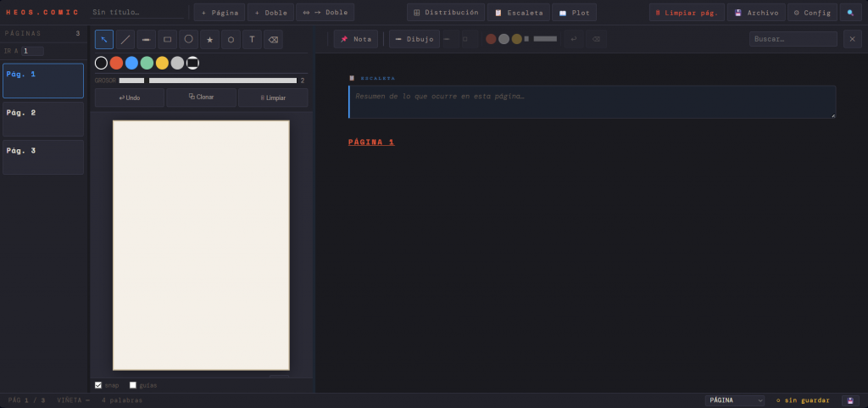
Task: Select the star shape tool
Action: click(210, 39)
